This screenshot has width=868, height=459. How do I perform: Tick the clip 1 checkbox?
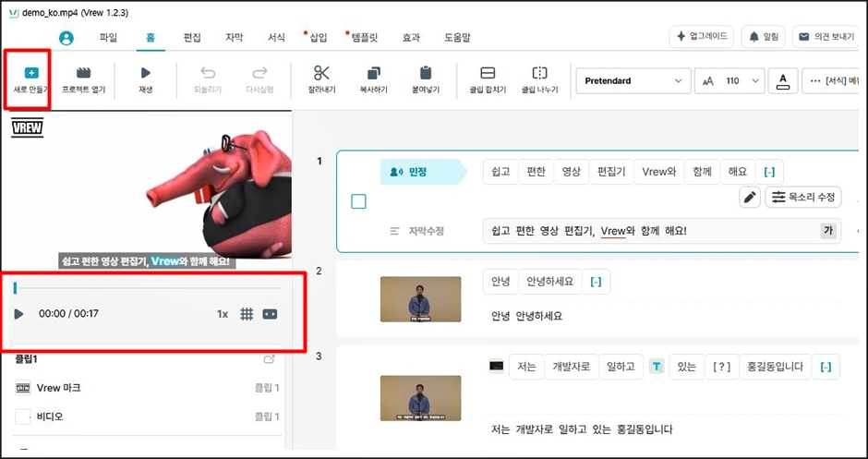358,201
